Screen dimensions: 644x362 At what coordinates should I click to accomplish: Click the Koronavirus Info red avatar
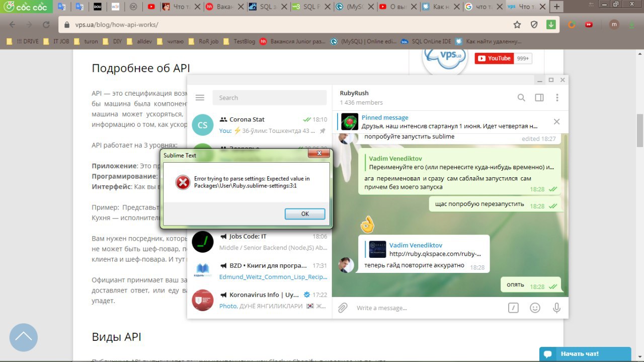pyautogui.click(x=203, y=300)
